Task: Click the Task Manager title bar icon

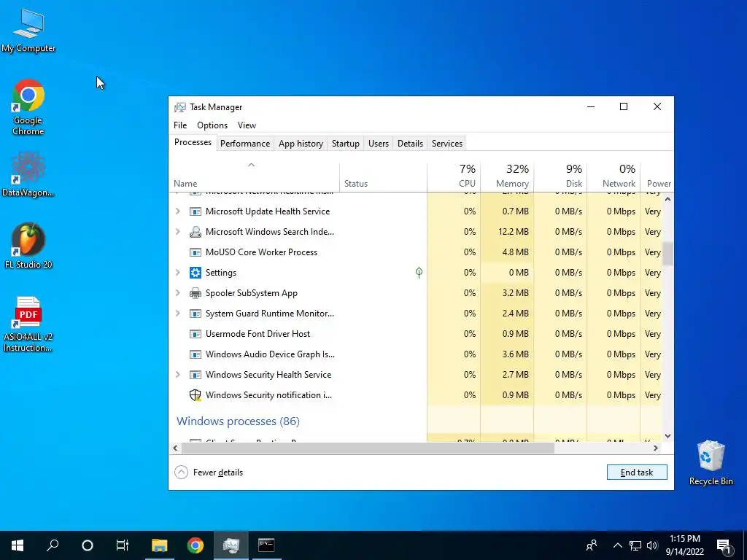Action: 180,107
